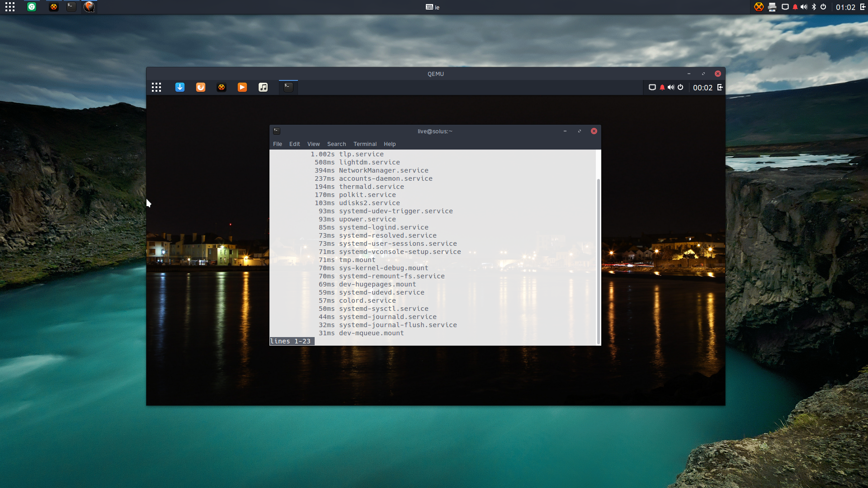Click dev-mqueue.mount entry
The width and height of the screenshot is (868, 488).
[361, 333]
